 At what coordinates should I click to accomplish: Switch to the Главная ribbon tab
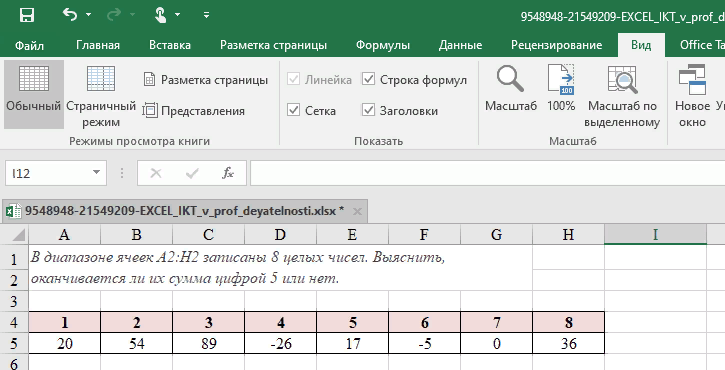coord(98,45)
